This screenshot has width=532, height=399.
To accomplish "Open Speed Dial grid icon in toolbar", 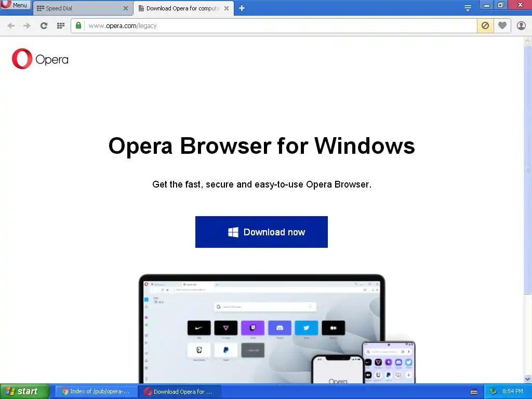I will [61, 26].
